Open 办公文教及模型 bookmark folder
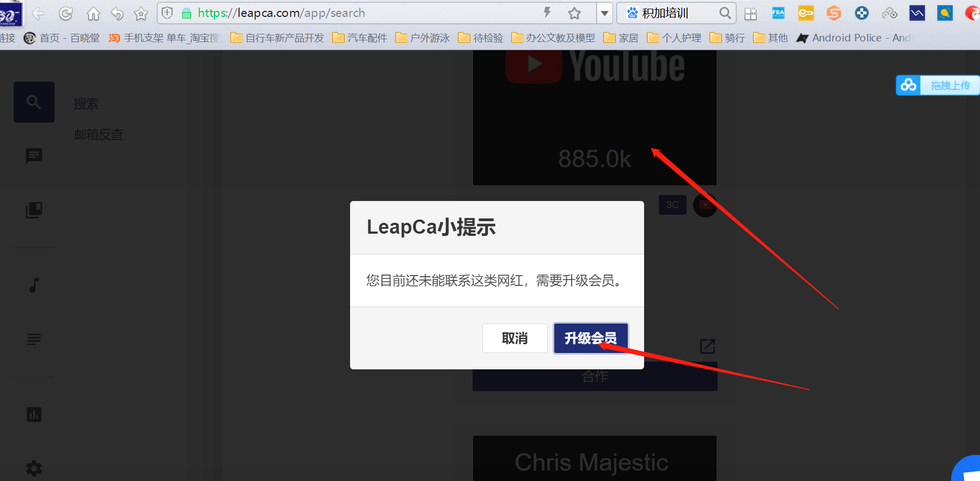Viewport: 980px width, 481px height. [x=553, y=38]
